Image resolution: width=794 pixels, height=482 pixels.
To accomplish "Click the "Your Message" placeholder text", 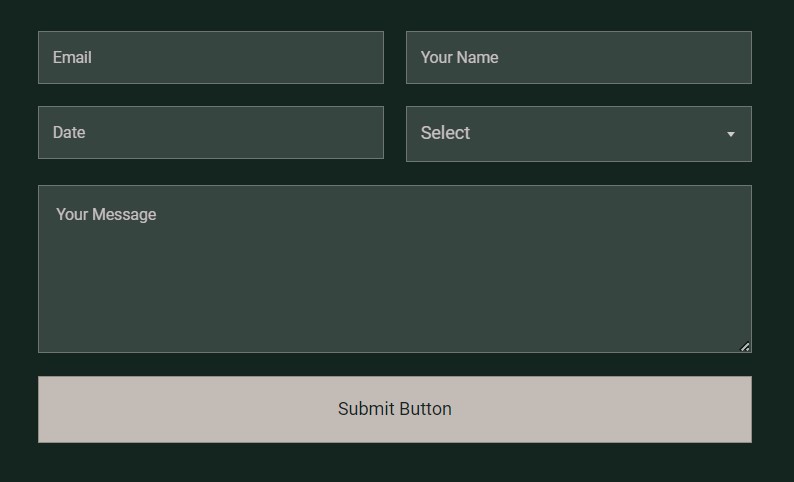I will 106,215.
